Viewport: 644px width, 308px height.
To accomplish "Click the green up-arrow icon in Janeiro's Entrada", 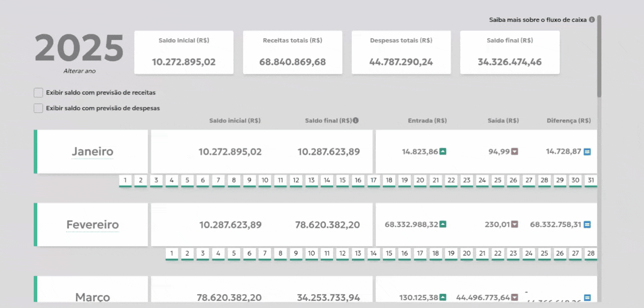I will pyautogui.click(x=443, y=151).
